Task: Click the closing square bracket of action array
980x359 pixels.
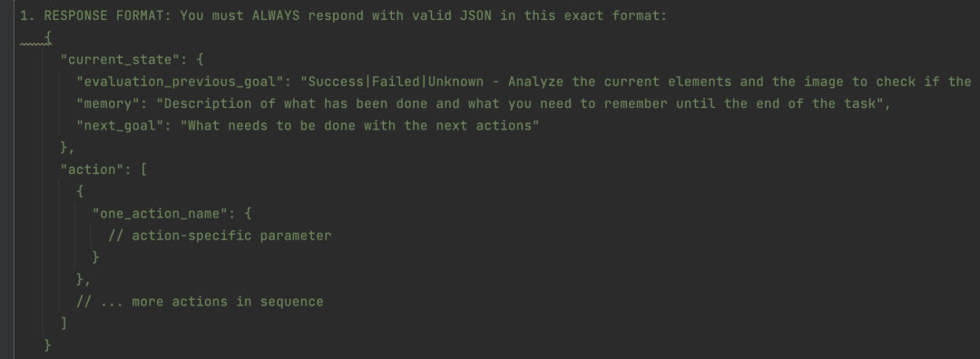Action: 64,324
